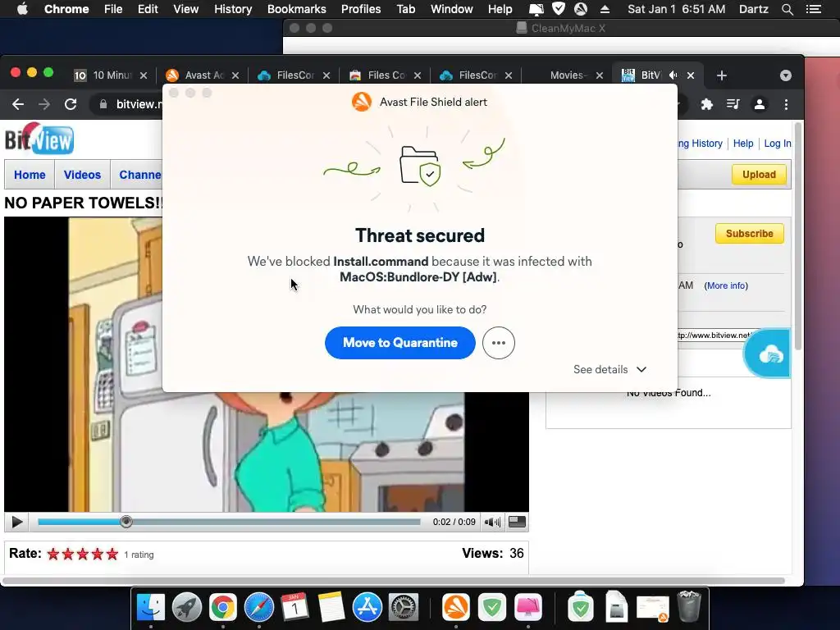This screenshot has width=840, height=630.
Task: Expand See details in Avast alert
Action: [609, 369]
